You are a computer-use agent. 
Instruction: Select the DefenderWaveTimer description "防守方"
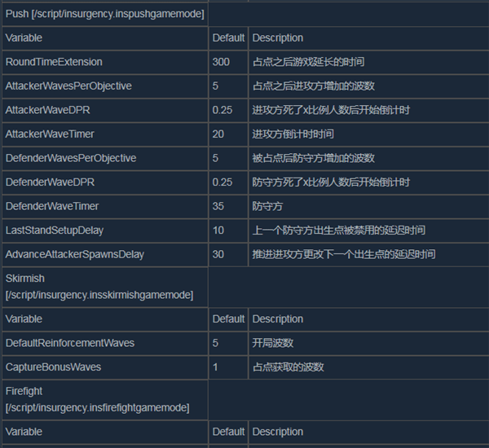coord(267,206)
